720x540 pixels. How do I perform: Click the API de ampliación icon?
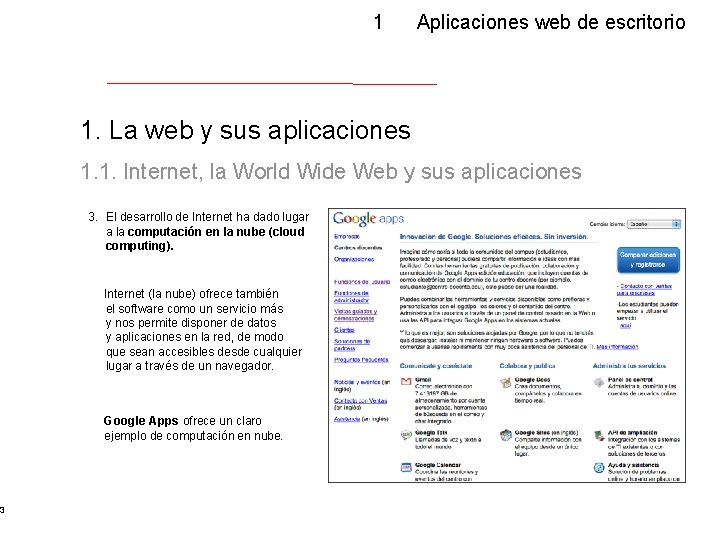coord(599,435)
